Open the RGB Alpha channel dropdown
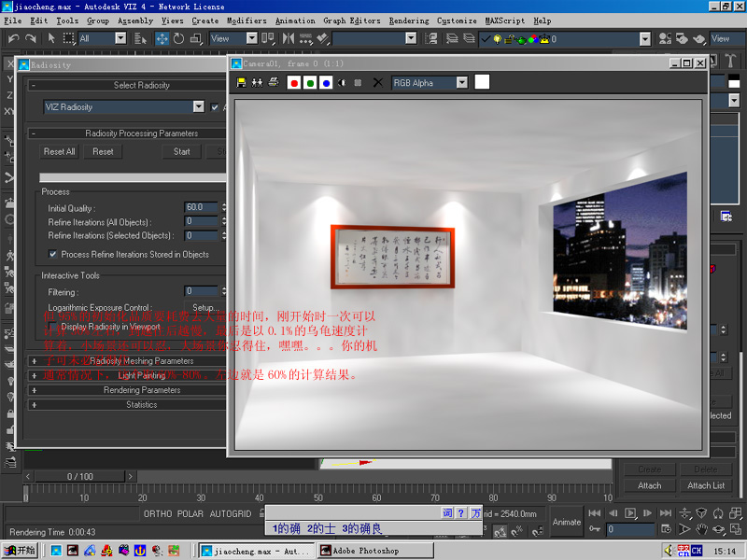This screenshot has height=560, width=747. [461, 83]
